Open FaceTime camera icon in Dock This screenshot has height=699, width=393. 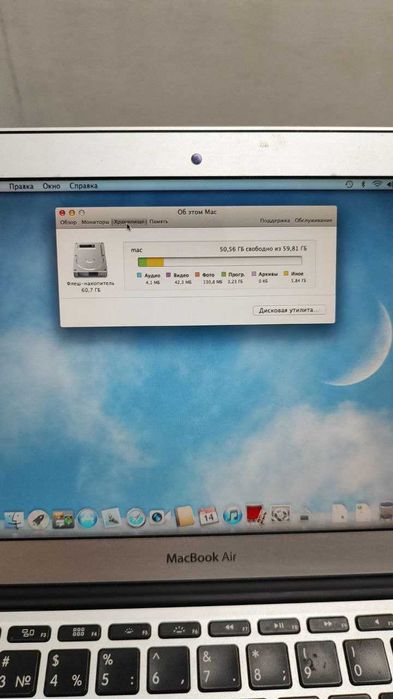point(159,518)
